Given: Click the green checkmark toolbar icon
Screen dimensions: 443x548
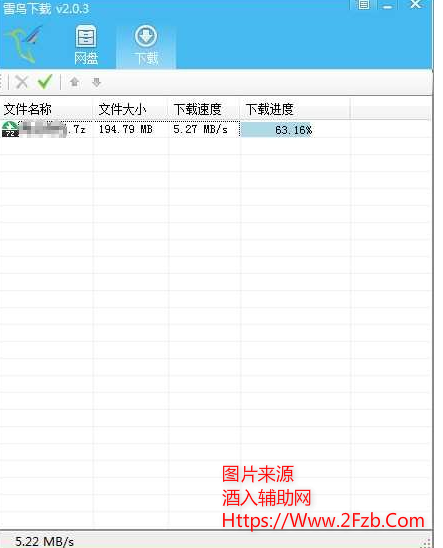Looking at the screenshot, I should [x=45, y=82].
